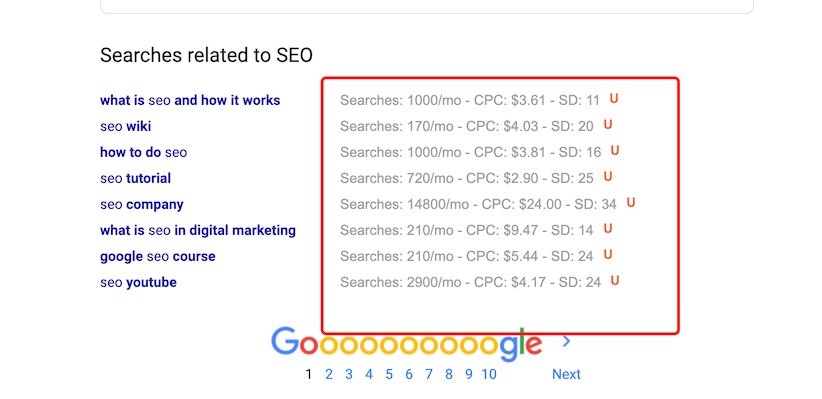Click the Ubersuggest icon next to SD: 11
Viewport: 822px width, 399px height.
614,99
